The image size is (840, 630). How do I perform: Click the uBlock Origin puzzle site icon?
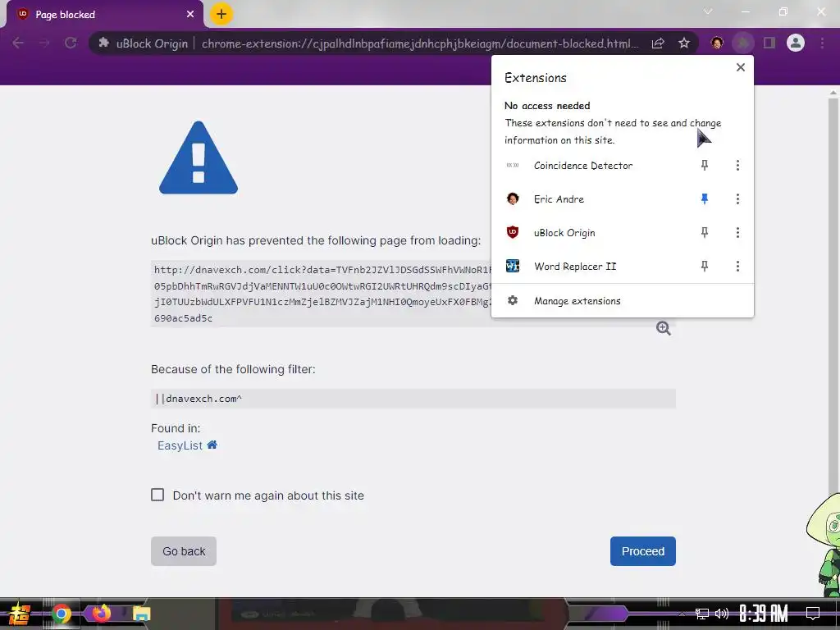point(104,43)
